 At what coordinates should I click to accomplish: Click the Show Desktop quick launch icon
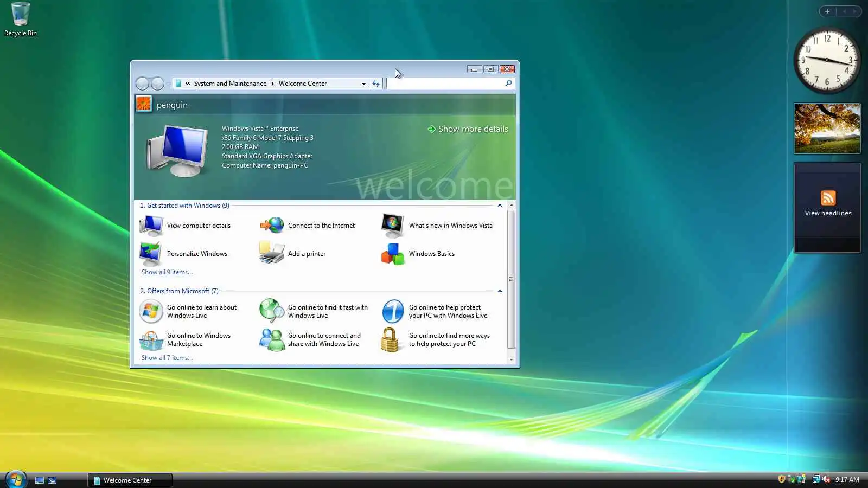coord(40,480)
